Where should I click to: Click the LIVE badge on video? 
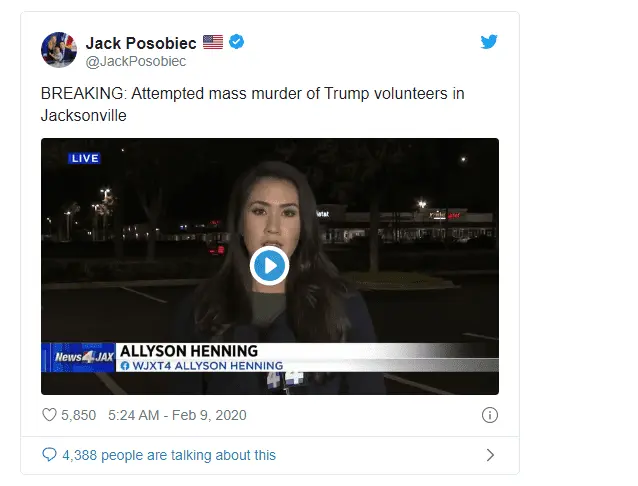tap(84, 158)
